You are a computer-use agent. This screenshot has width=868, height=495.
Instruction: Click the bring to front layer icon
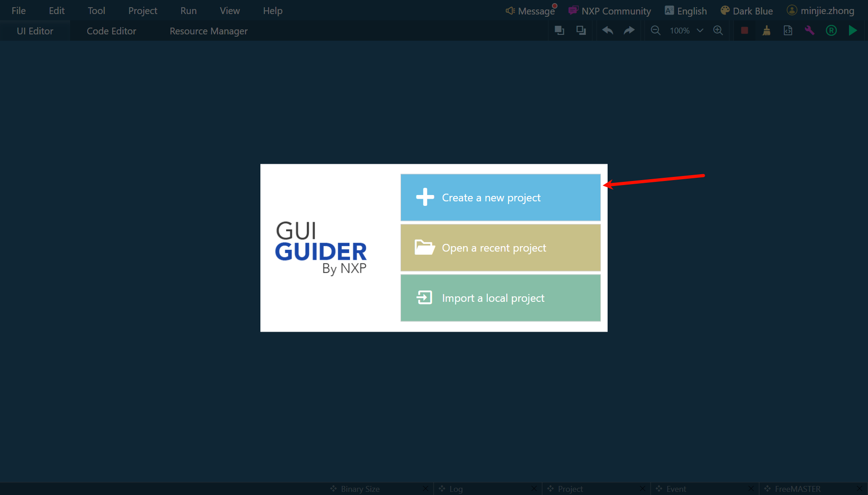pyautogui.click(x=559, y=31)
